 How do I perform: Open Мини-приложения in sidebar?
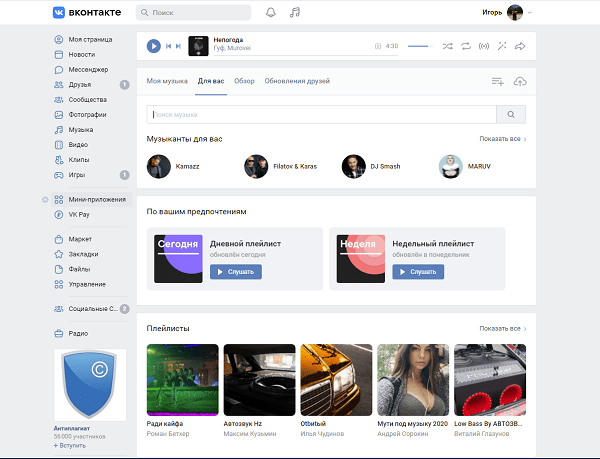coord(91,199)
